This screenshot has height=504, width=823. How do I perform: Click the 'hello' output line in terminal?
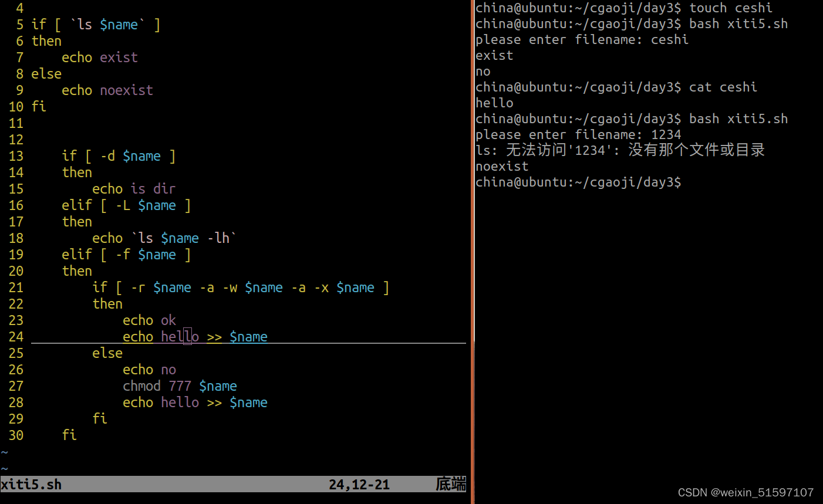coord(494,103)
